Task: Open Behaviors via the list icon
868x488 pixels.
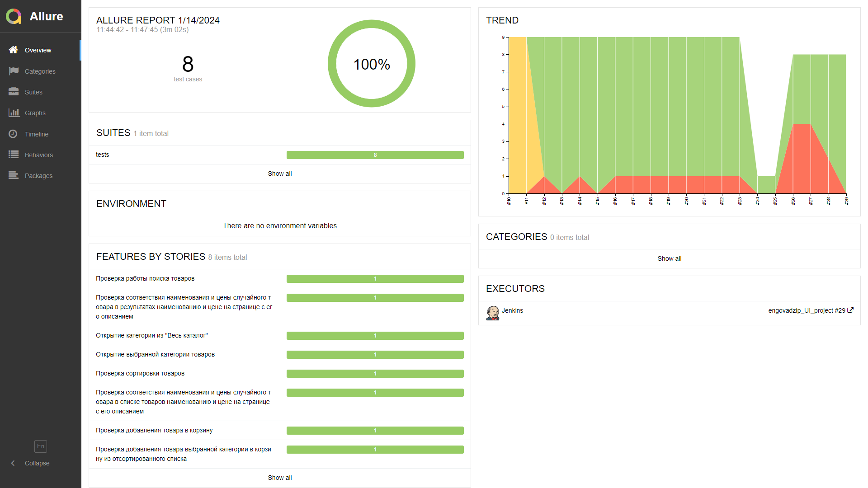Action: coord(14,155)
